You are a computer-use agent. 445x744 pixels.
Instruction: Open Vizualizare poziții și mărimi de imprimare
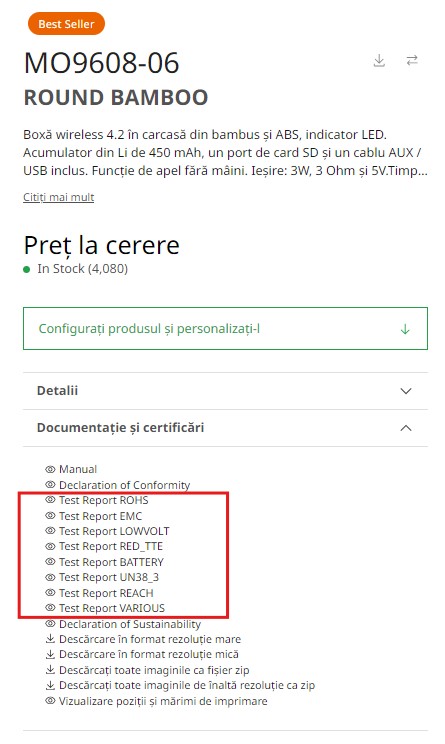[x=163, y=701]
